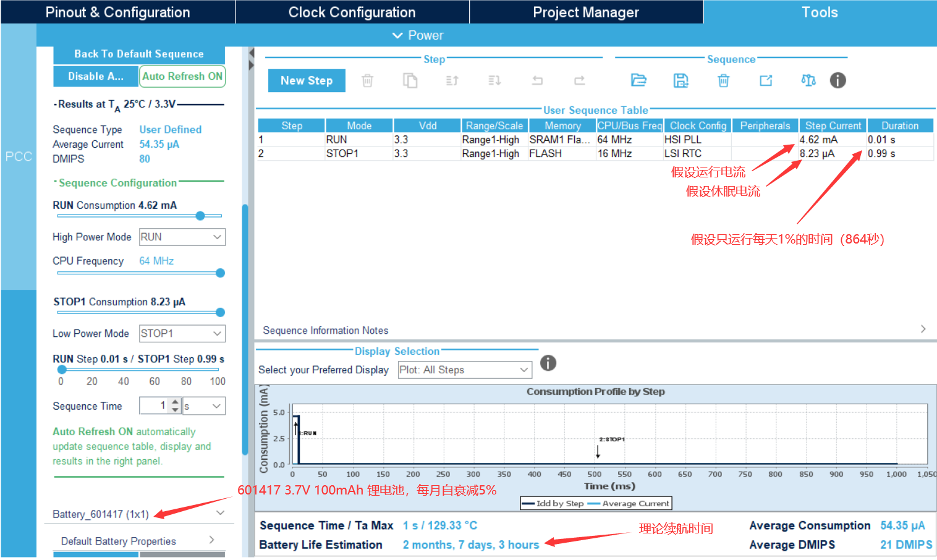
Task: Click the info icon beside the display dropdown
Action: click(x=548, y=363)
